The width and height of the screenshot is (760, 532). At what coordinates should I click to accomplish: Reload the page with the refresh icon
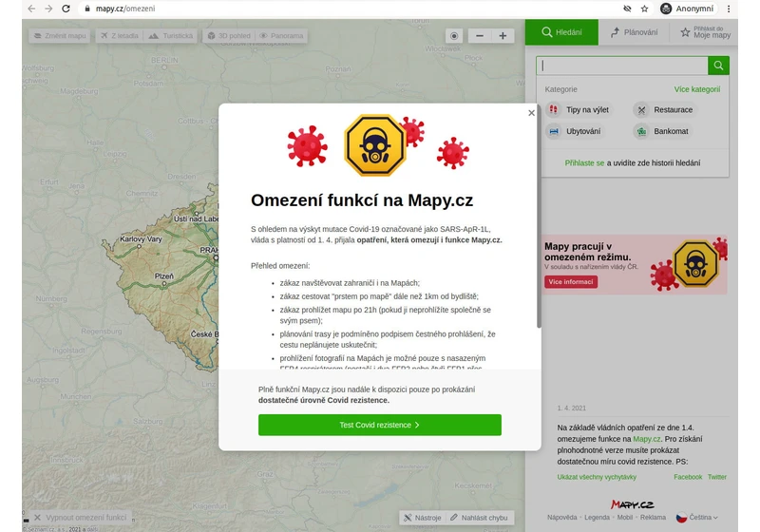[66, 9]
